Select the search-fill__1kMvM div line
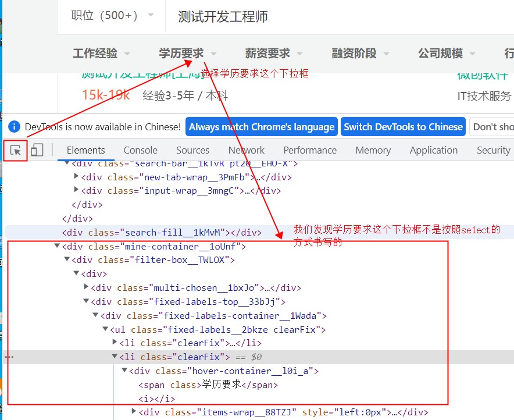The height and width of the screenshot is (420, 514). (162, 233)
